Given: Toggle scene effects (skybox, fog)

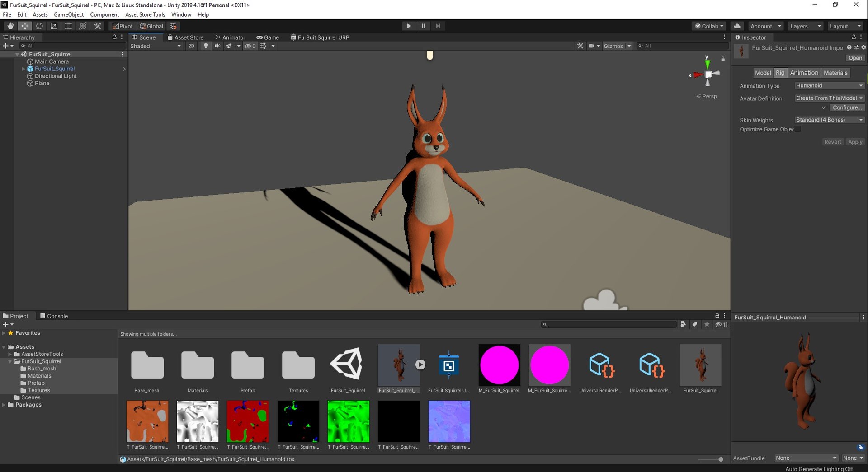Looking at the screenshot, I should (229, 46).
